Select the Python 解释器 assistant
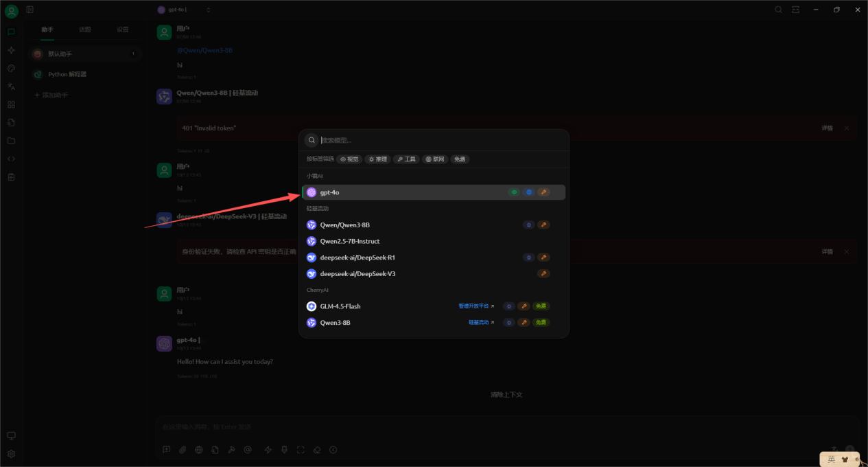 click(85, 74)
